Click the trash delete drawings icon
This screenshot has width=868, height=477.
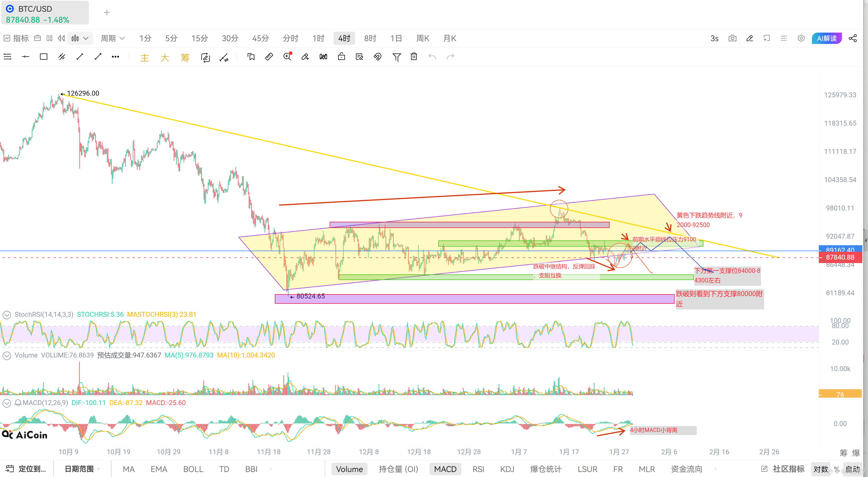click(414, 57)
